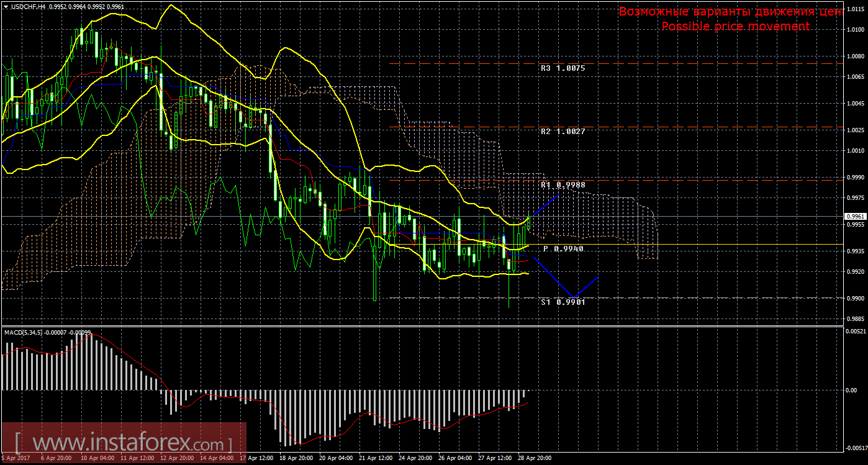Viewport: 868px width, 465px height.
Task: Open the USDCHF chart dropdown triangle
Action: [6, 6]
